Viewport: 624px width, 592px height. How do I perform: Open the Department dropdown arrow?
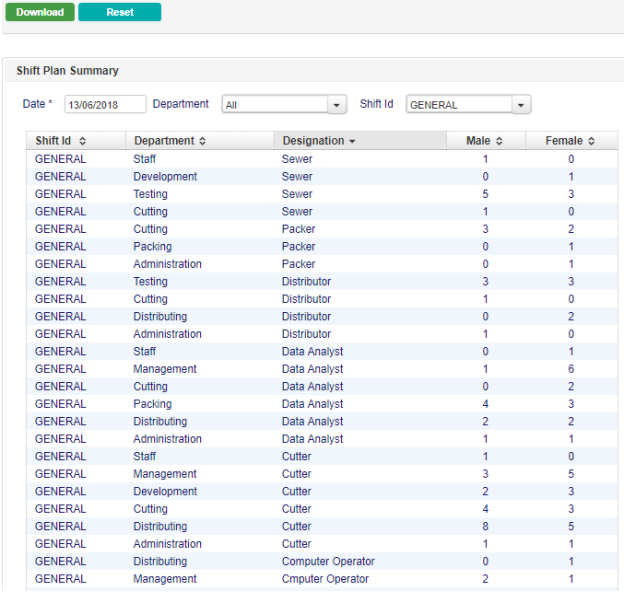337,105
